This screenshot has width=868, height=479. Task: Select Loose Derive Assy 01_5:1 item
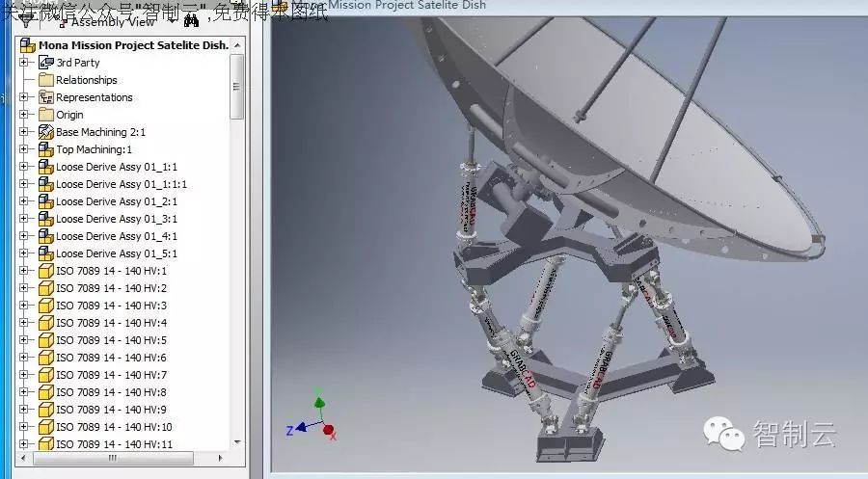tap(116, 253)
